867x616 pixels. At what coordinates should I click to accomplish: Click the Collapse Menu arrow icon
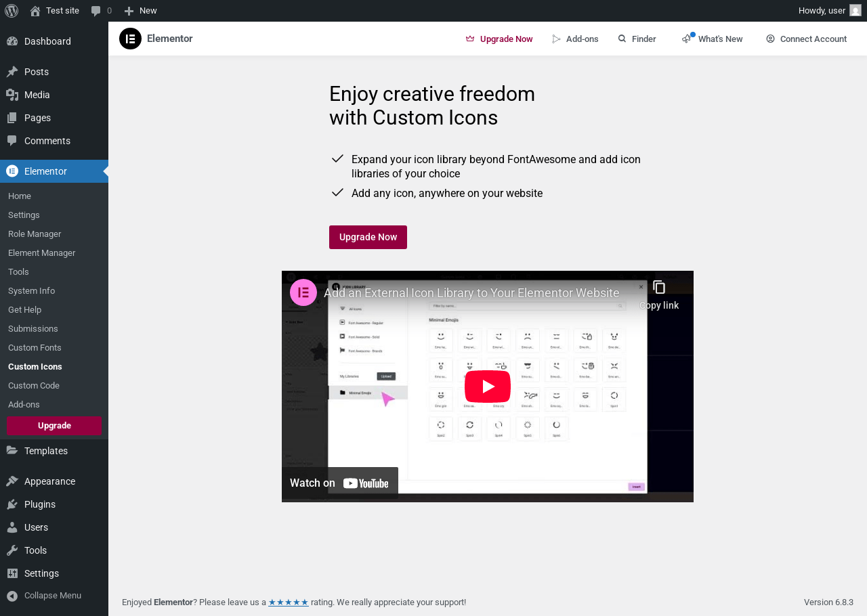click(x=12, y=596)
